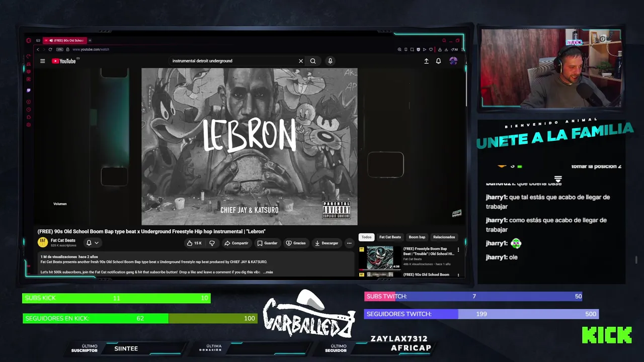
Task: Clear the YouTube search box text
Action: pos(301,61)
